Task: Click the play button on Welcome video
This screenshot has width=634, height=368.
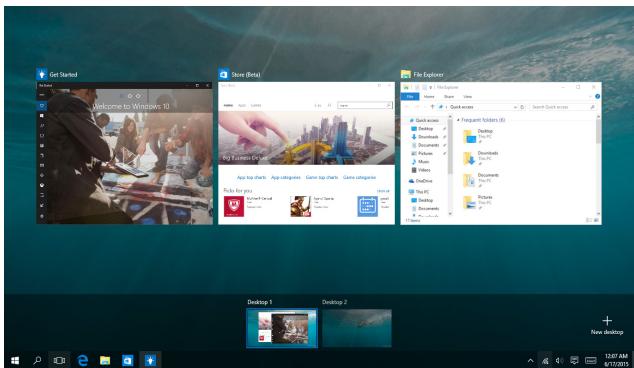Action: pos(130,156)
